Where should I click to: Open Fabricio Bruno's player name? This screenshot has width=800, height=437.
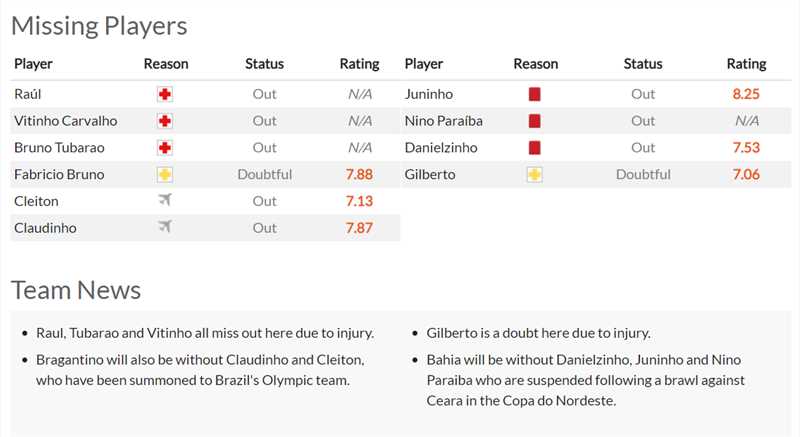click(x=59, y=175)
